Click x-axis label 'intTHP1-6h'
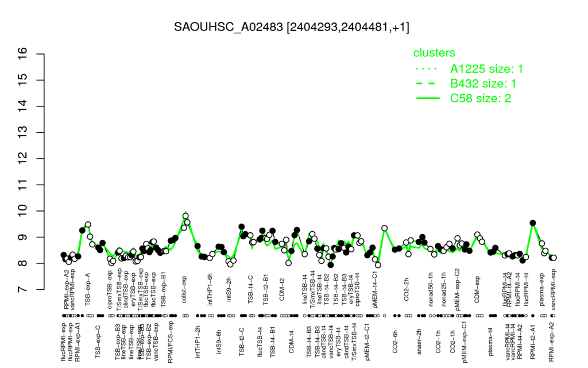The image size is (588, 368). pos(210,289)
